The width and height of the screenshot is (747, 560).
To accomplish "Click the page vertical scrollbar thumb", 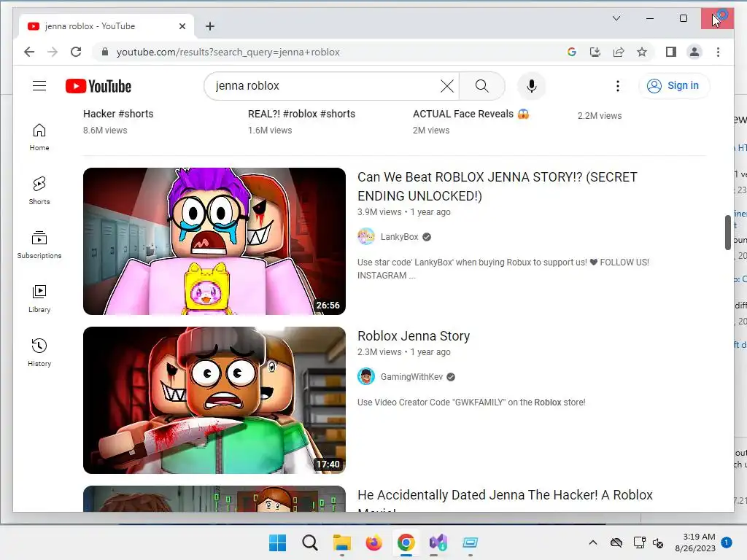I will 727,232.
